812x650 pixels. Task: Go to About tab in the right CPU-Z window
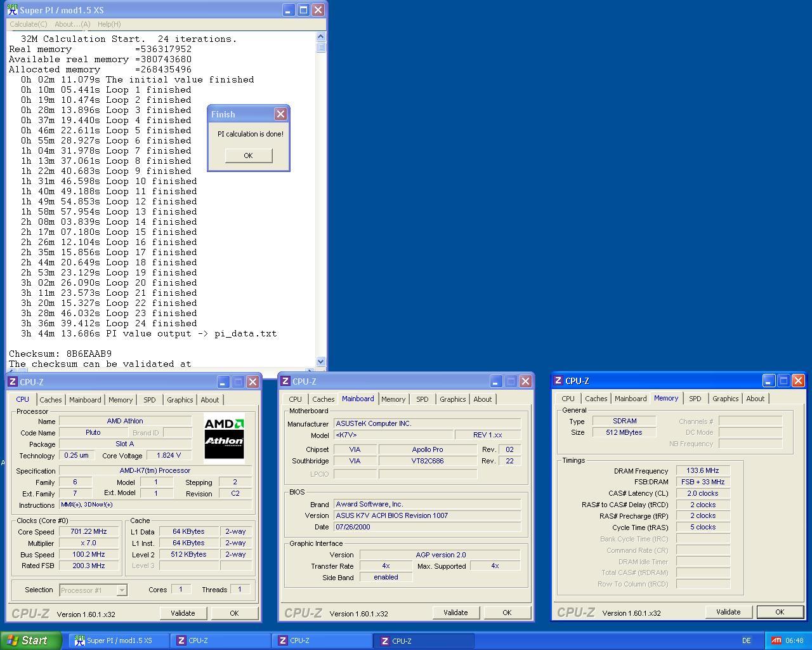click(756, 399)
